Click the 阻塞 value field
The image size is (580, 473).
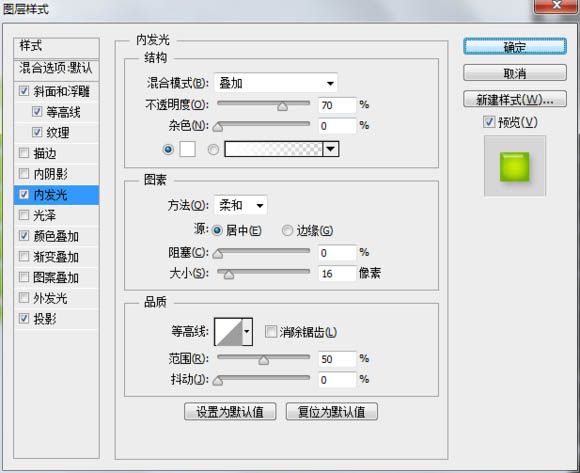coord(337,253)
